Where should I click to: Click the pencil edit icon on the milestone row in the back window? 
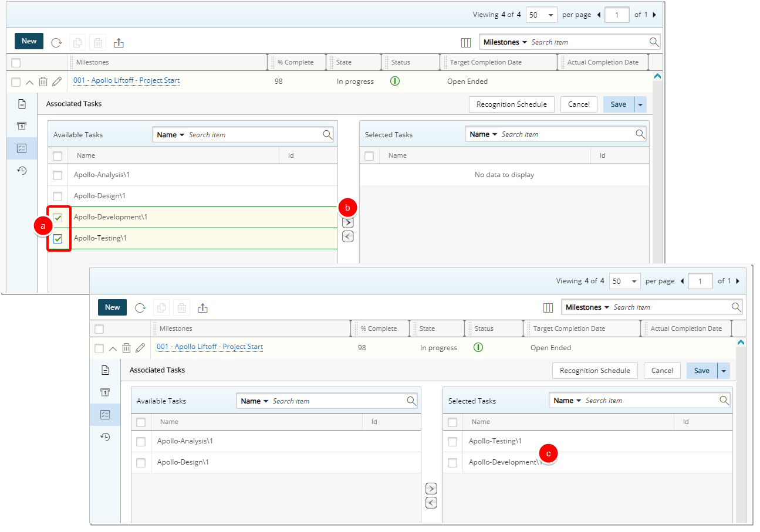coord(57,82)
